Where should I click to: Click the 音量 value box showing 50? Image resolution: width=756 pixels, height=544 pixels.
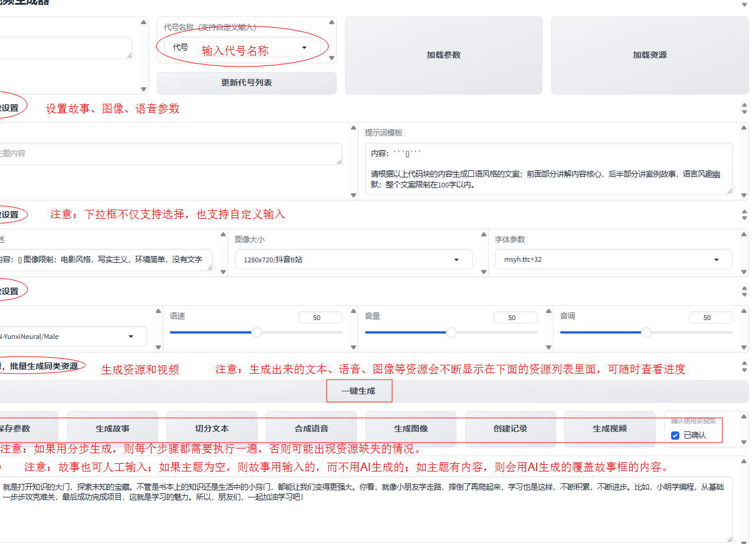(515, 318)
